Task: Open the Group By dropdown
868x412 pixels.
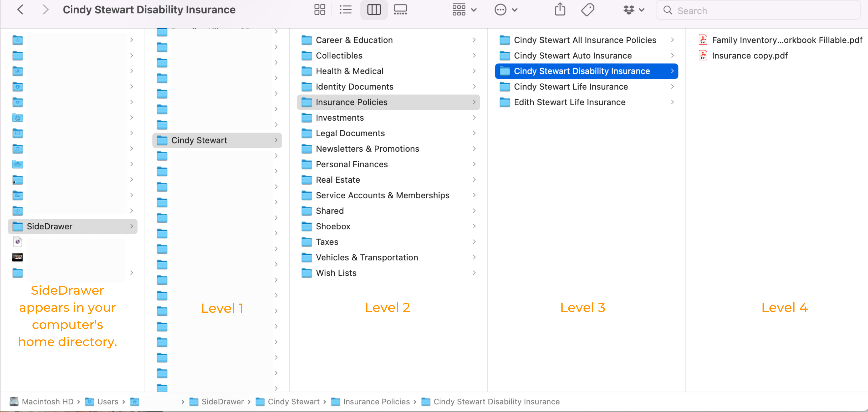Action: (464, 10)
